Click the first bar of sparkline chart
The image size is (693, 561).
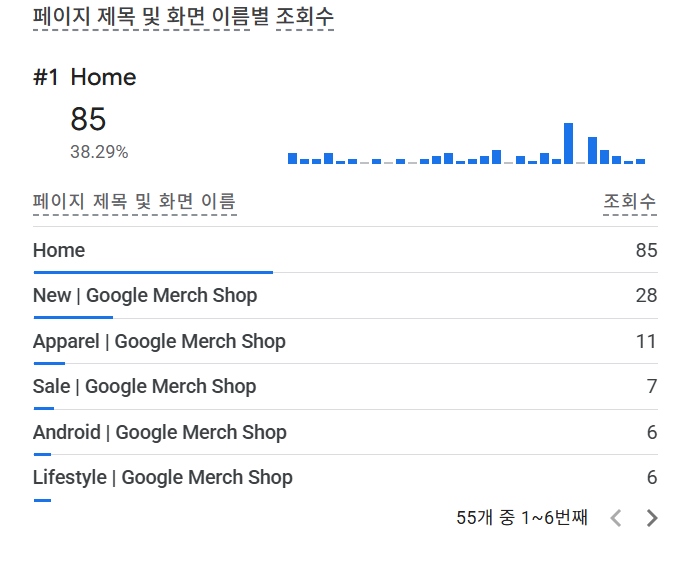pyautogui.click(x=292, y=159)
